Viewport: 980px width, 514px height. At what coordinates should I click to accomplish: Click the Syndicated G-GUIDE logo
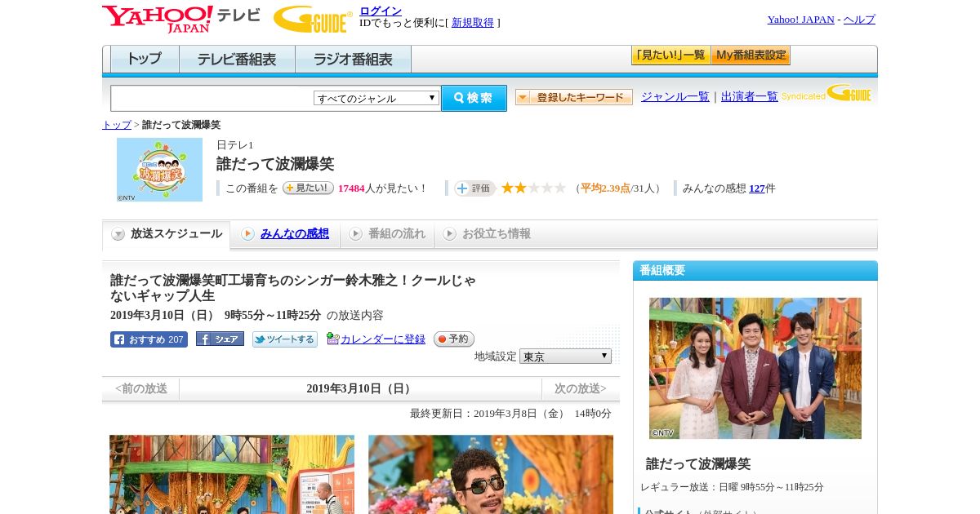(x=826, y=93)
